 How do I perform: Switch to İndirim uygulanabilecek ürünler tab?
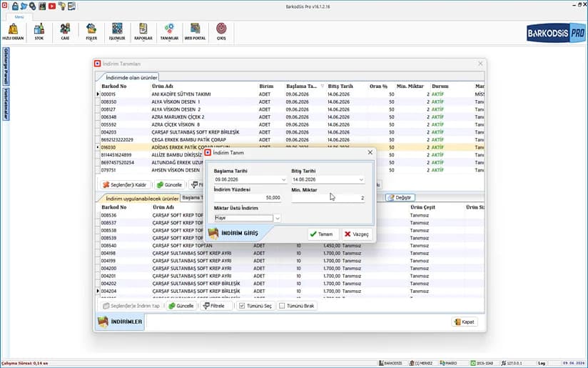click(x=142, y=198)
